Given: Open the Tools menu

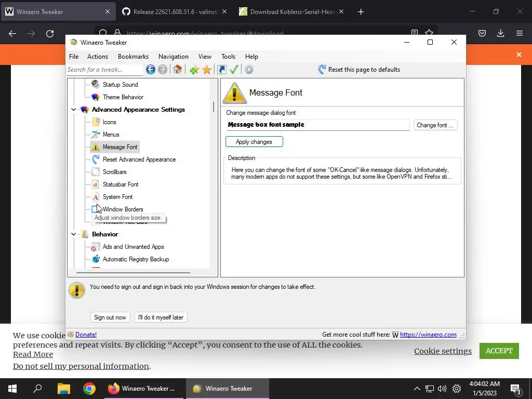Looking at the screenshot, I should point(229,57).
